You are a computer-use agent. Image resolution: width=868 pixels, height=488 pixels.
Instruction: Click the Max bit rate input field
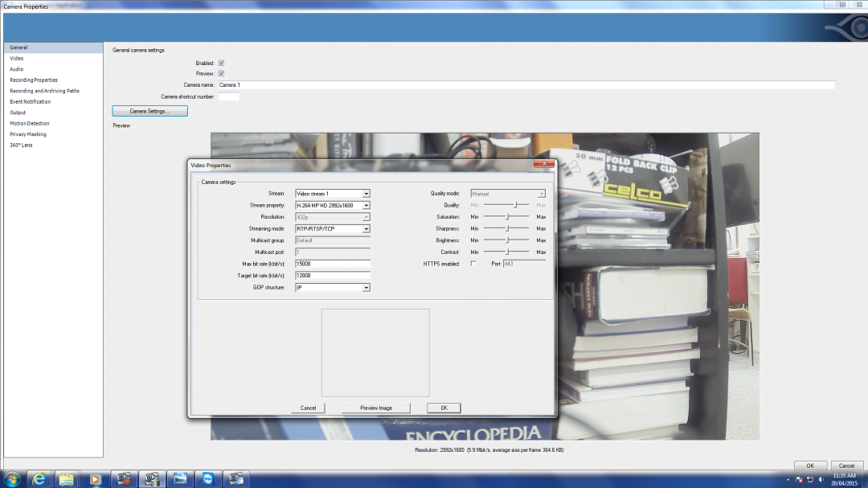332,264
